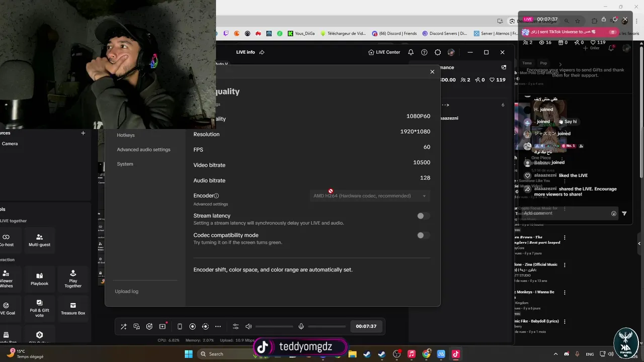
Task: Click Say hi to the joined viewer
Action: (x=568, y=122)
